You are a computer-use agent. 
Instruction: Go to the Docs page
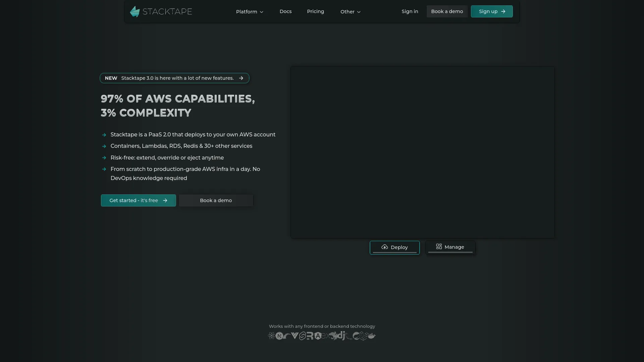pos(285,11)
